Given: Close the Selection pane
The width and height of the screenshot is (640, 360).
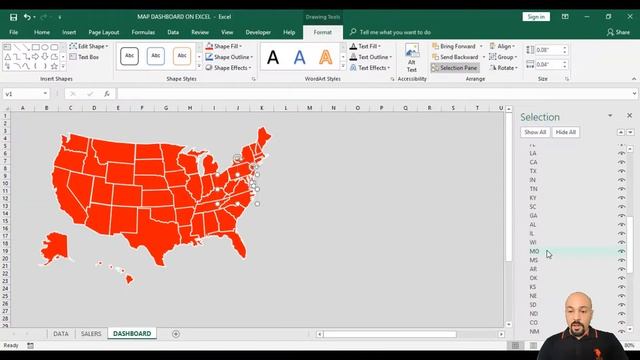Looking at the screenshot, I should point(629,116).
